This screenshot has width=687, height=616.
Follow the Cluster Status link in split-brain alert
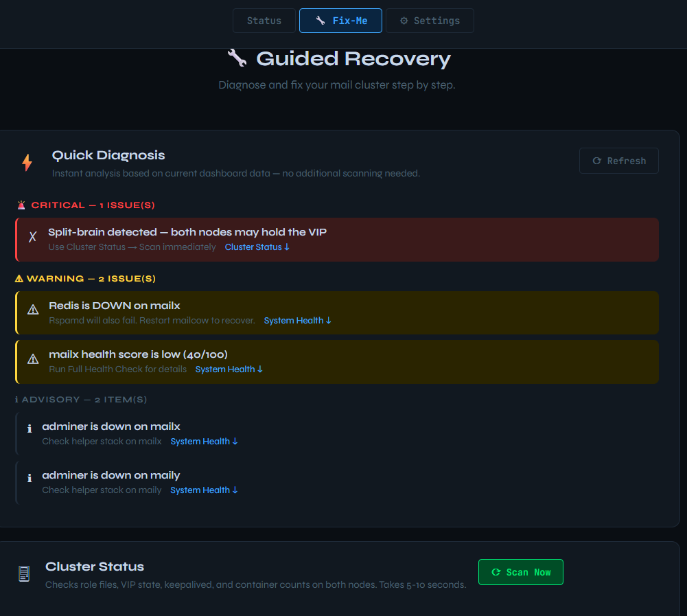point(257,247)
